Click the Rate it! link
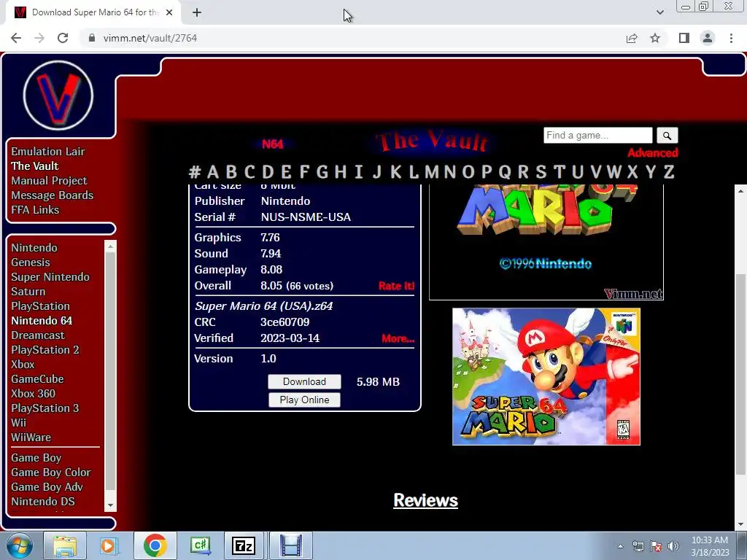The image size is (747, 560). click(x=396, y=286)
